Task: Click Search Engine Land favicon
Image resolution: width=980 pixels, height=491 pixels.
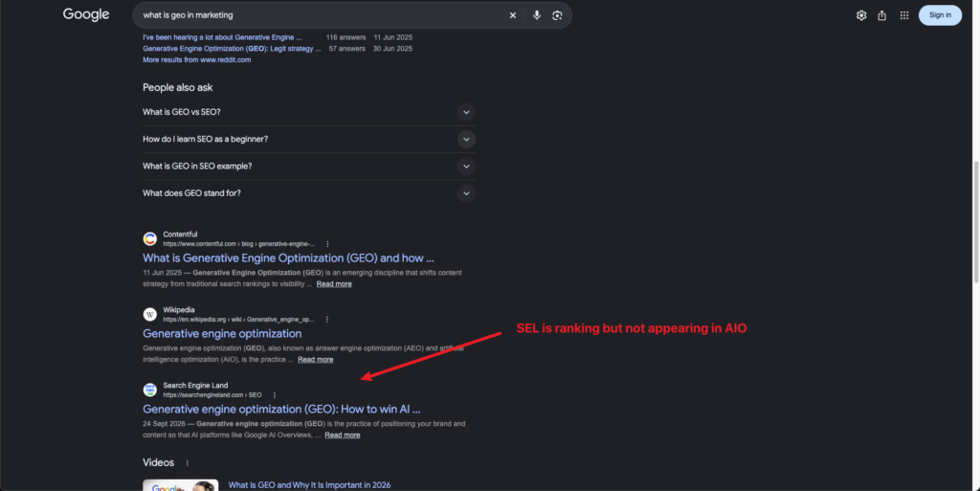Action: pos(150,390)
